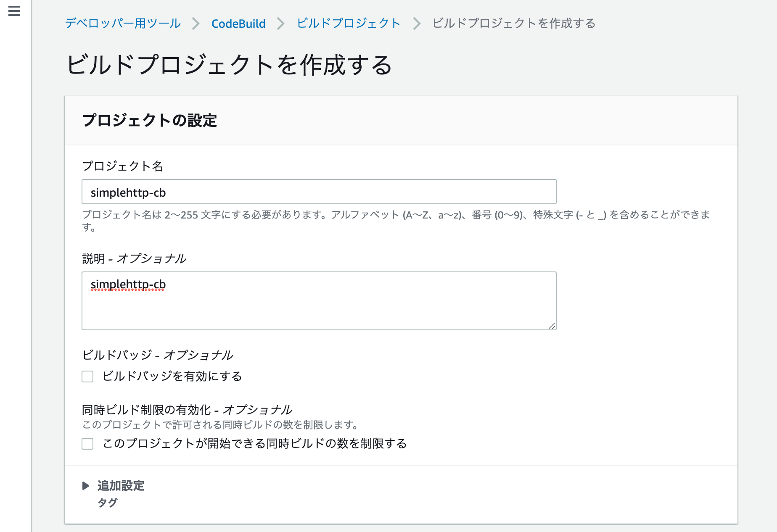Click the resize grip of the description textarea
This screenshot has width=777, height=532.
click(x=552, y=326)
